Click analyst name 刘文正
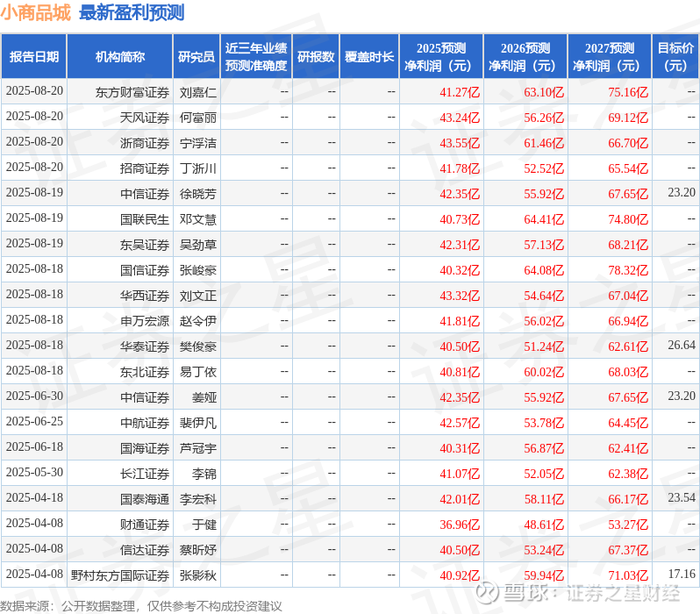 pos(197,296)
